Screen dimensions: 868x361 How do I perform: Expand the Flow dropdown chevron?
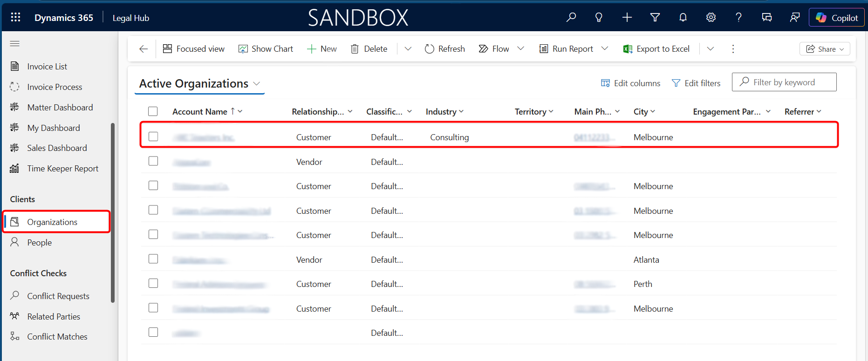[521, 49]
